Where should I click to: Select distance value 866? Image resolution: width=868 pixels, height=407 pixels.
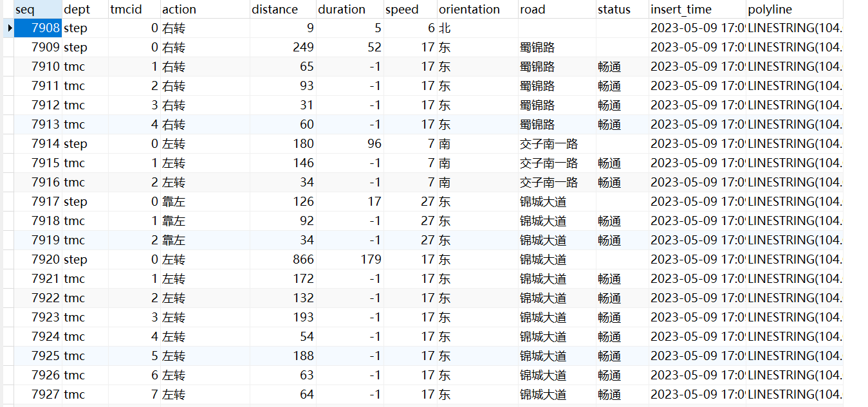pos(283,260)
